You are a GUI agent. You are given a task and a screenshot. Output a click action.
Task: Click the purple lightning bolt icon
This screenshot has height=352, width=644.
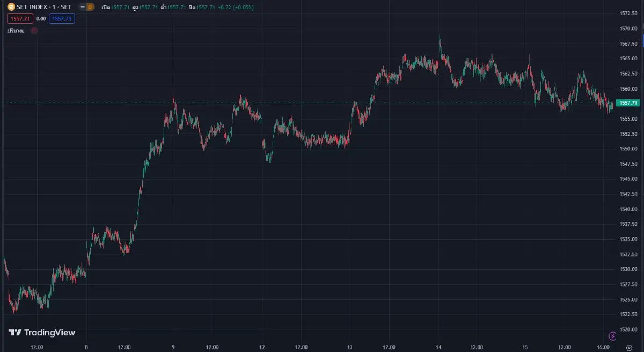pos(613,336)
